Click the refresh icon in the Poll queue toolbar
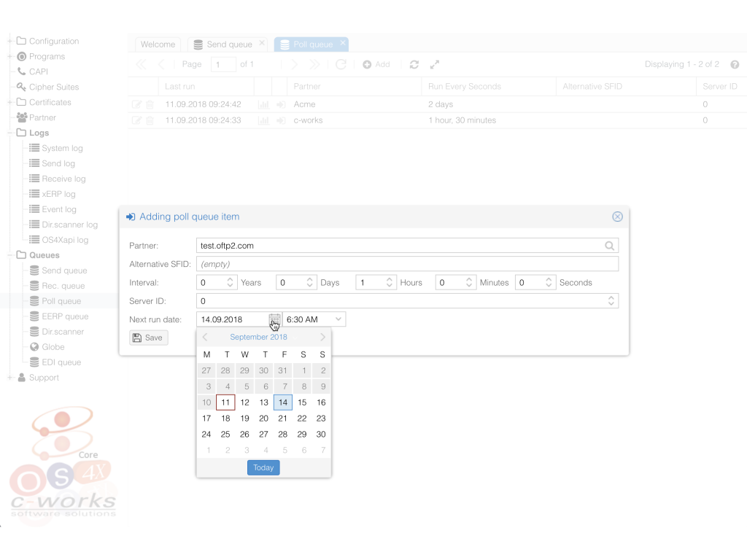The height and width of the screenshot is (560, 747). point(414,65)
